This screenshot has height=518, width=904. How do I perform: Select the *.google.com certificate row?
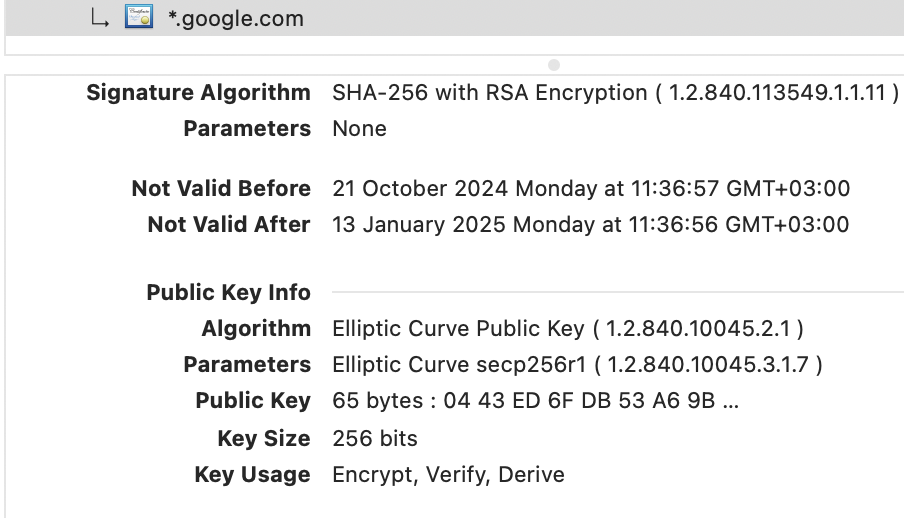(x=454, y=17)
